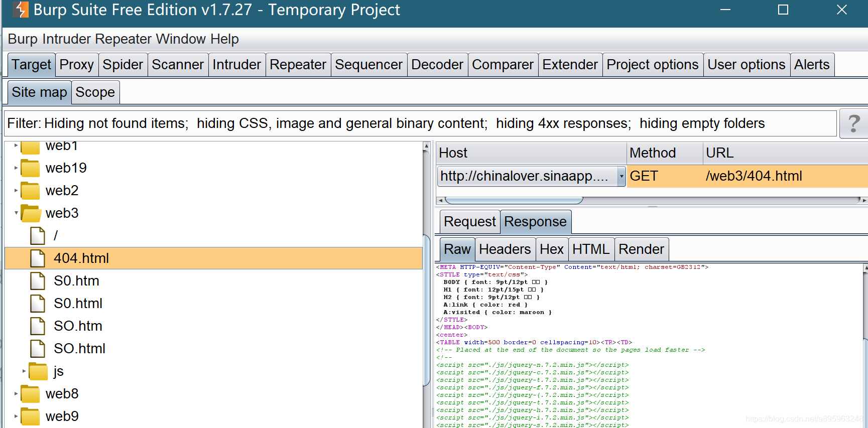Select the /web3/404.html request row
Image resolution: width=868 pixels, height=428 pixels.
point(652,176)
